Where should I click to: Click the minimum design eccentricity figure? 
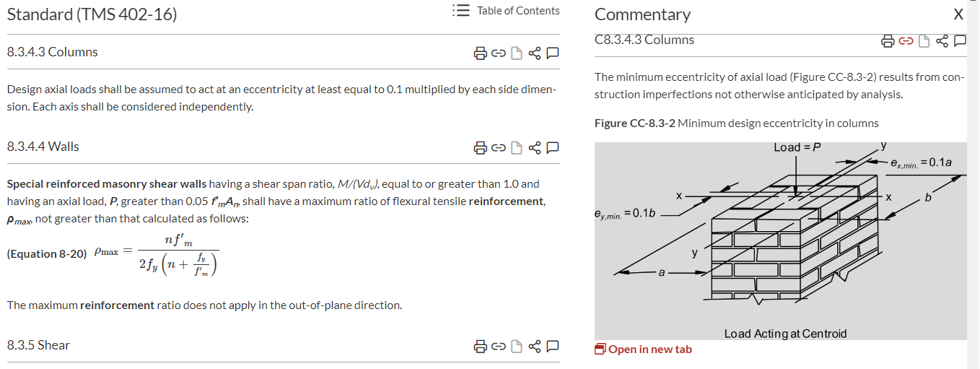tap(781, 240)
